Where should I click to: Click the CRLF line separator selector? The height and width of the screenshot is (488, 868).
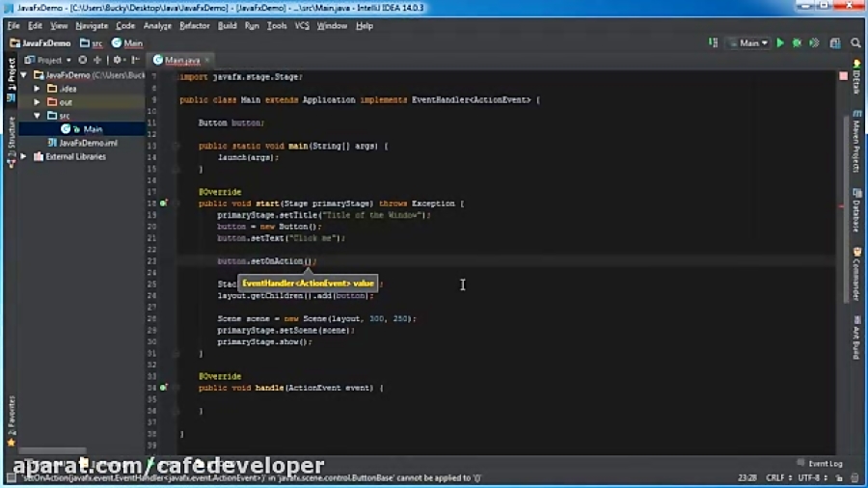click(777, 477)
